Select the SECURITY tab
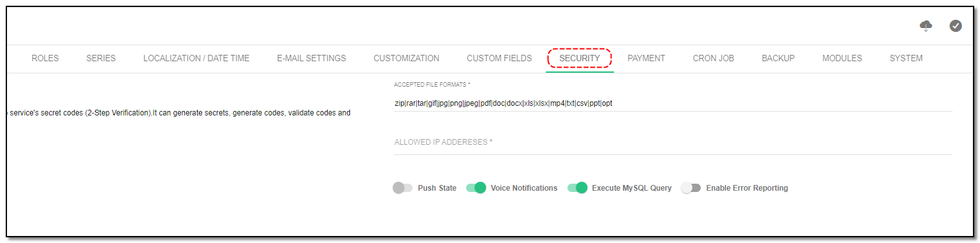Image resolution: width=980 pixels, height=243 pixels. point(580,58)
